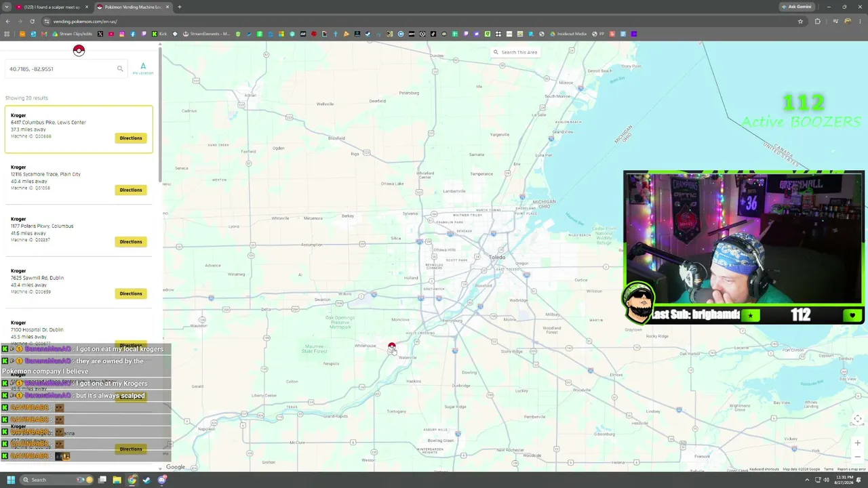This screenshot has width=868, height=488.
Task: Click the Search This Area button on the map
Action: click(515, 52)
